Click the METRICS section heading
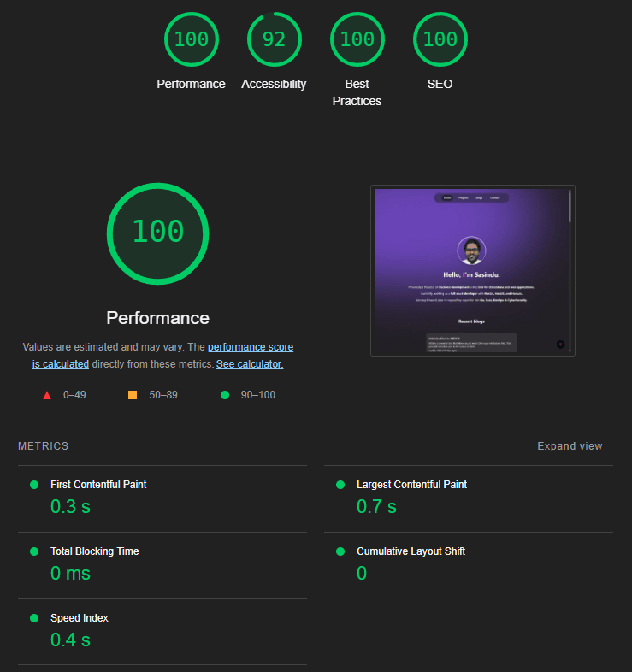This screenshot has width=632, height=672. tap(44, 446)
